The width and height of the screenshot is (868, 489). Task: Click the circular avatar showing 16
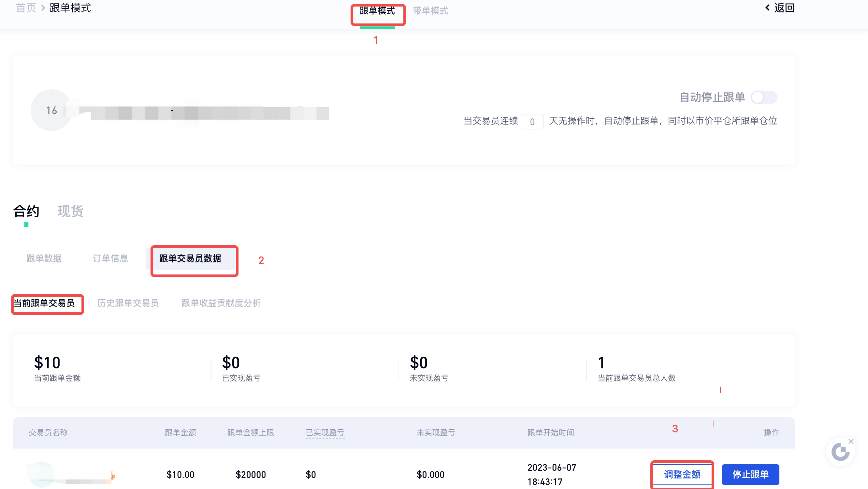click(x=51, y=110)
